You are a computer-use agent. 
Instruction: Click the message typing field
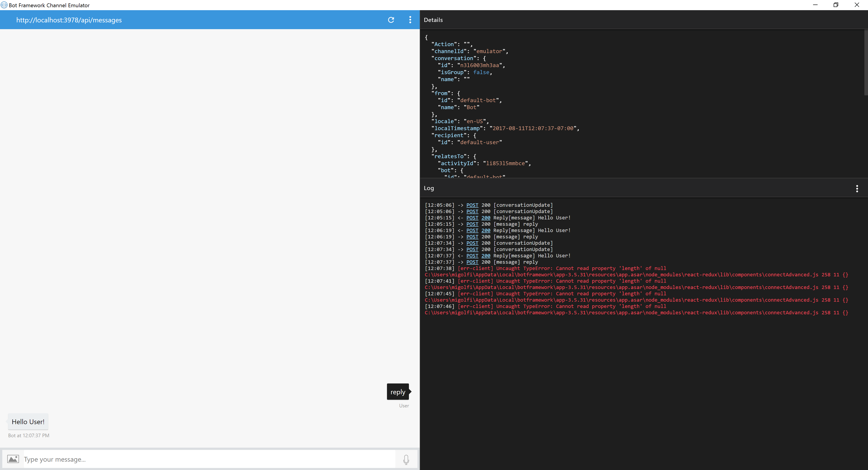[x=202, y=459]
